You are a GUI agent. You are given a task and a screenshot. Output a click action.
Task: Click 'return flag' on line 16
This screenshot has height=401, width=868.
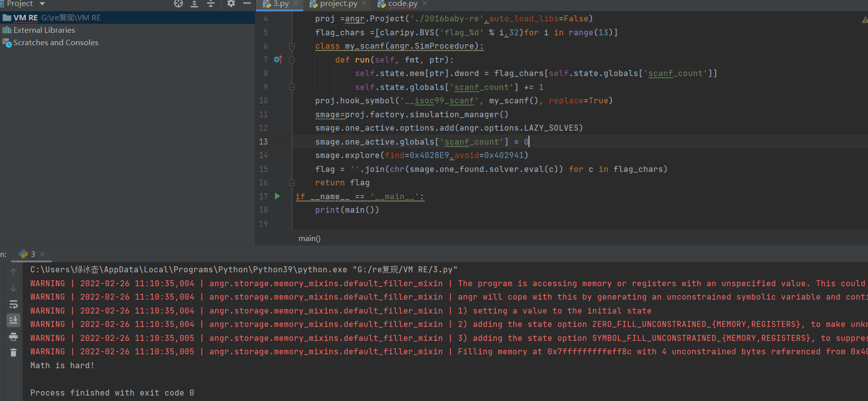click(x=342, y=183)
